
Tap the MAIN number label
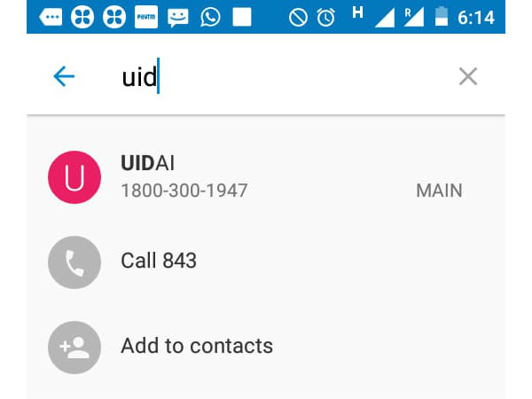tap(439, 191)
